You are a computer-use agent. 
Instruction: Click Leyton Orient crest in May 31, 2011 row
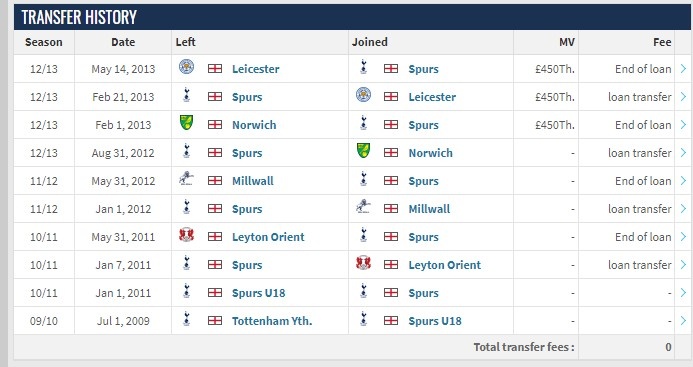pyautogui.click(x=187, y=234)
